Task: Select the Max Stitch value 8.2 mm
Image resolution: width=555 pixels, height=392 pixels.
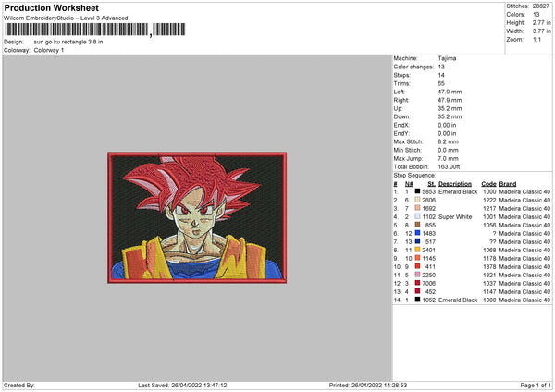Action: pyautogui.click(x=448, y=141)
